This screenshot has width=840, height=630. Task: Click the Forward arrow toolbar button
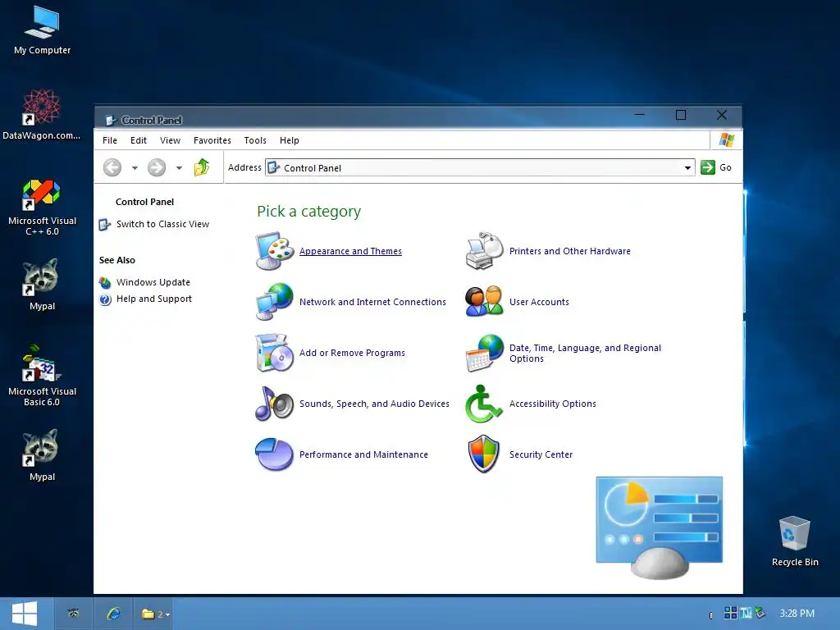click(157, 167)
